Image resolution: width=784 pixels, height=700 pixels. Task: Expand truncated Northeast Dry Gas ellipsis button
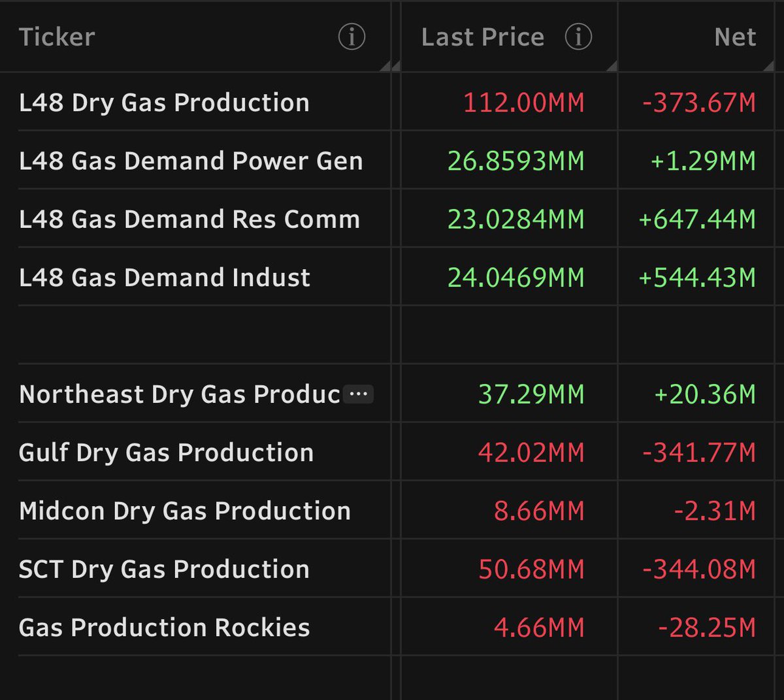coord(359,394)
